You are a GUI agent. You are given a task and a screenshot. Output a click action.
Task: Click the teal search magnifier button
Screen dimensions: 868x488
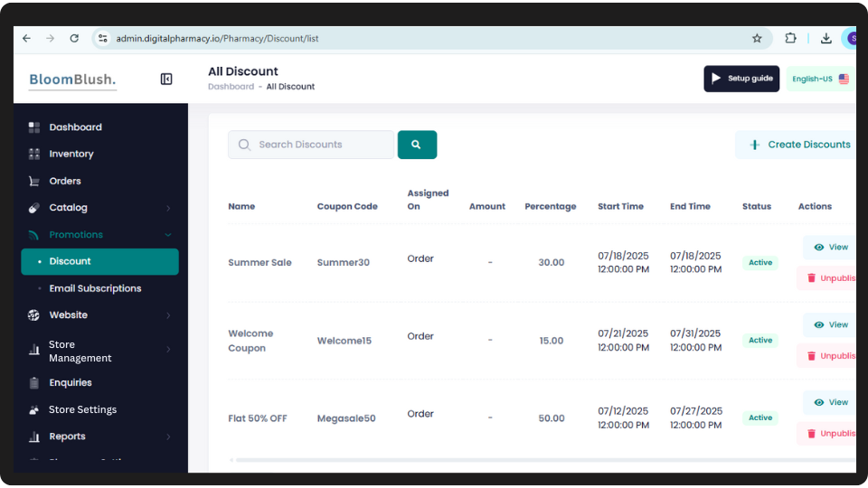pyautogui.click(x=417, y=145)
